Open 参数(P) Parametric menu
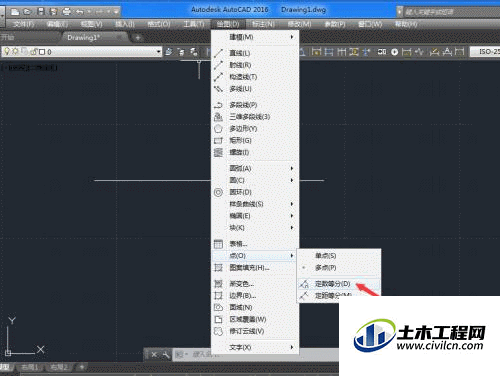The height and width of the screenshot is (376, 500). tap(335, 24)
